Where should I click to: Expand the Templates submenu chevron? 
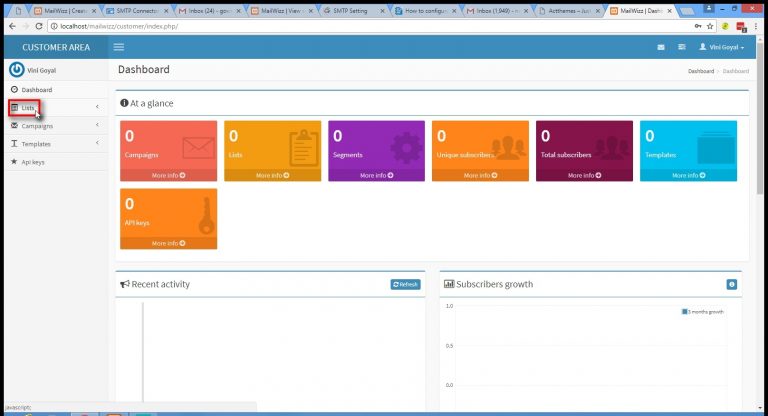(x=97, y=143)
